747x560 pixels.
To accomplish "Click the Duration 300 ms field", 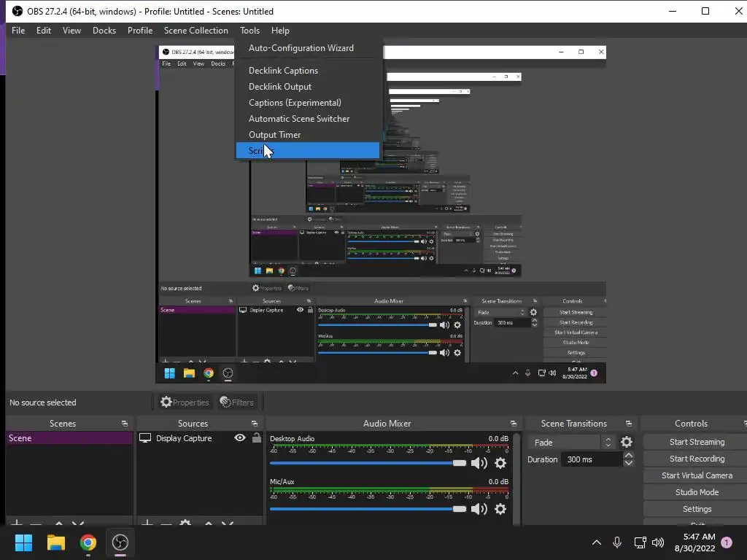I will click(x=592, y=459).
